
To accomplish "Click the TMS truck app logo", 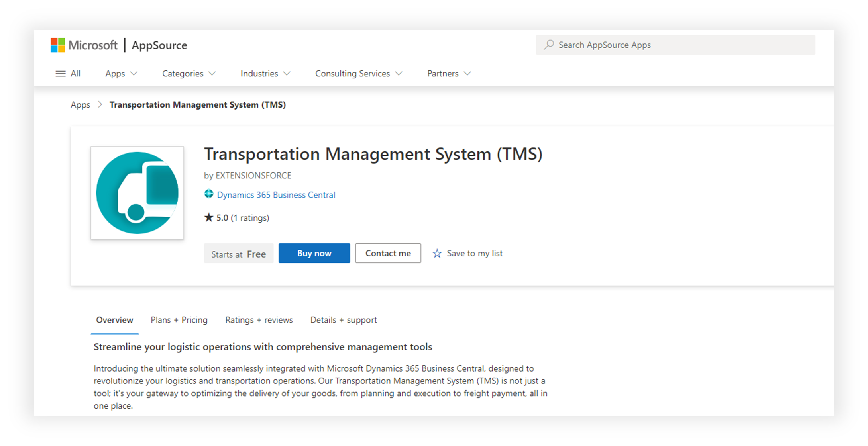I will pos(137,192).
